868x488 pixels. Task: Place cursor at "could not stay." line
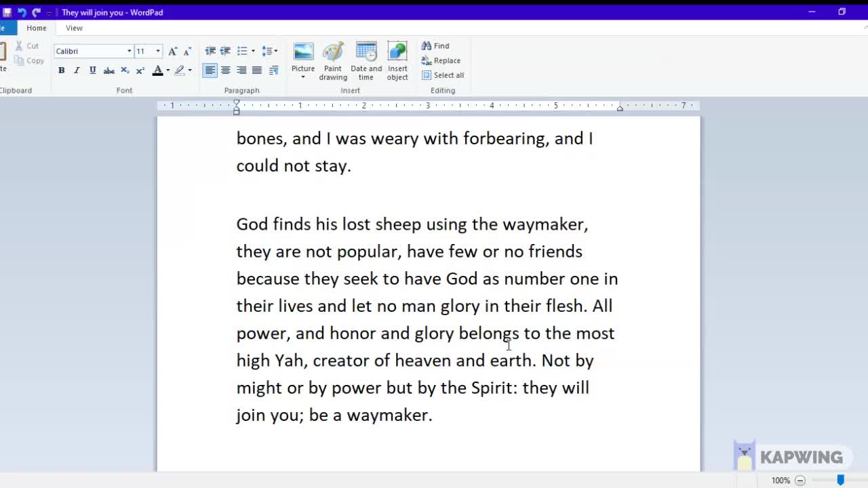tap(294, 166)
